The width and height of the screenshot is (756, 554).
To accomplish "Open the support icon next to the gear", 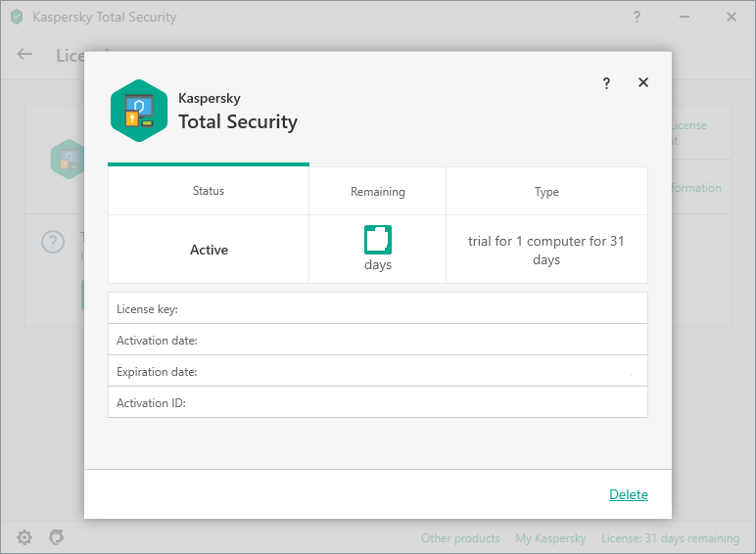I will 57,536.
